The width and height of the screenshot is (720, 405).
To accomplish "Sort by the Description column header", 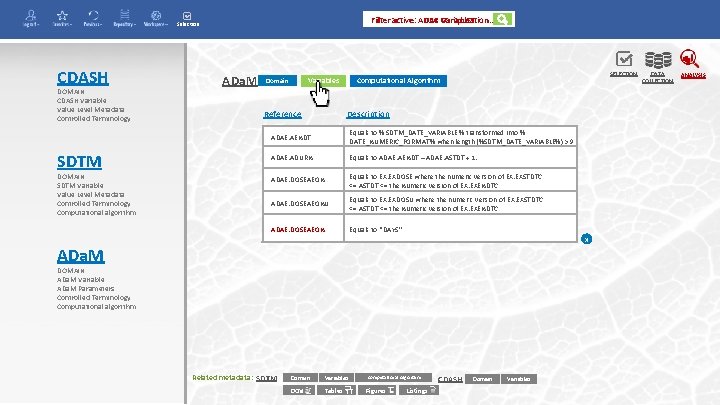I will 368,114.
